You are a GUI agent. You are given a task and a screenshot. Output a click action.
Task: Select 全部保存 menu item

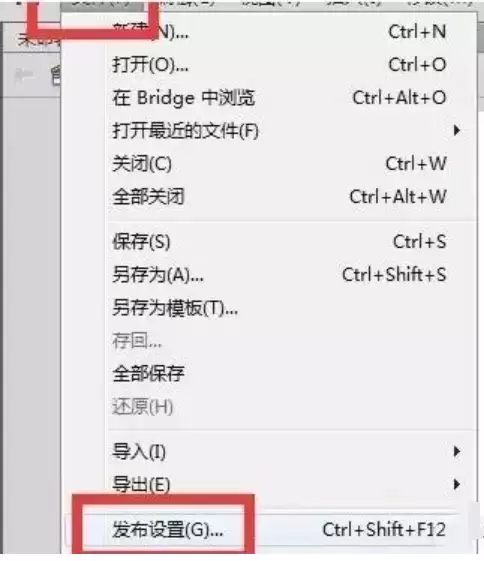tap(291, 374)
